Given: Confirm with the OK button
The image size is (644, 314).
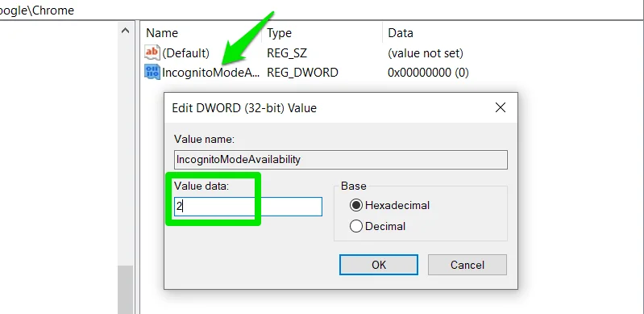Looking at the screenshot, I should pyautogui.click(x=379, y=265).
